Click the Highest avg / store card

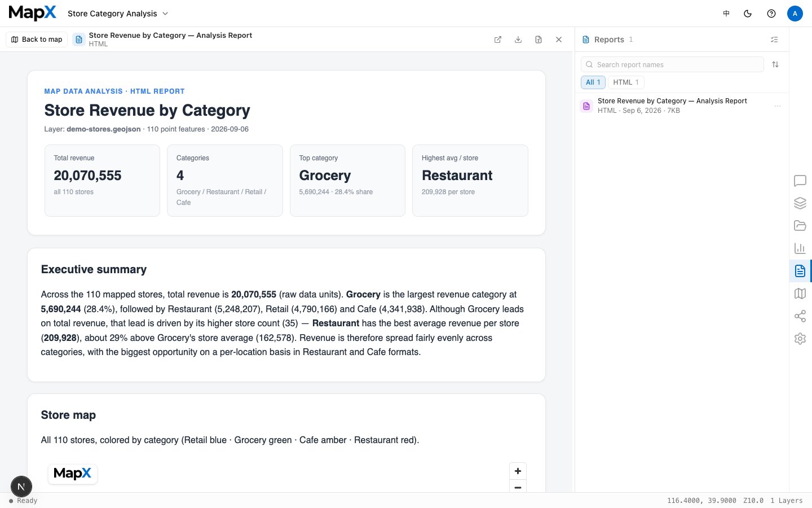click(x=470, y=181)
